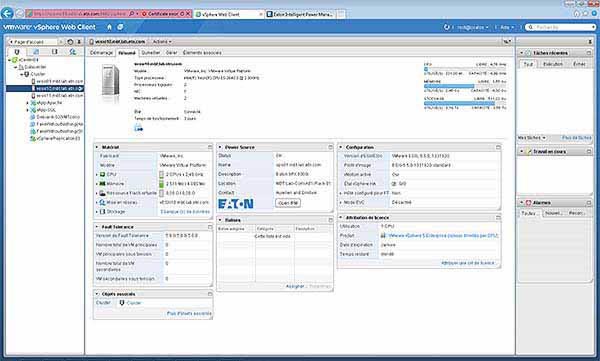Select the Hosts and Clusters navigator icon

(x=17, y=51)
